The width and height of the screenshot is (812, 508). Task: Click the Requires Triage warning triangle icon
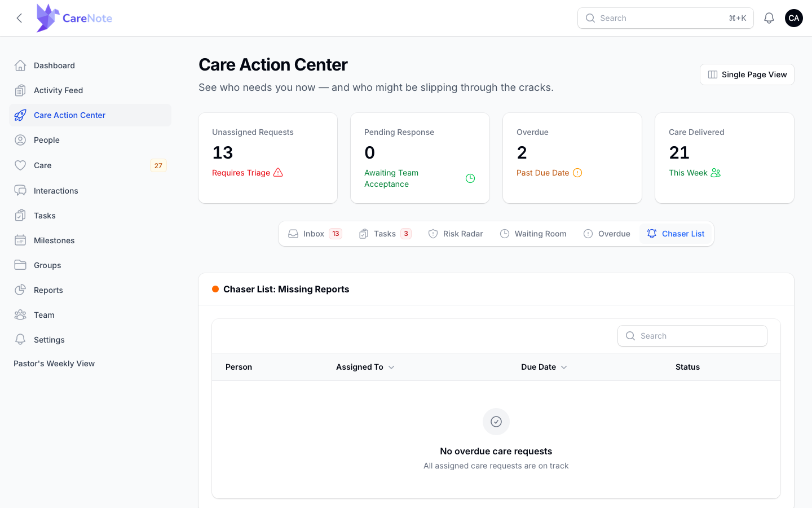point(278,173)
